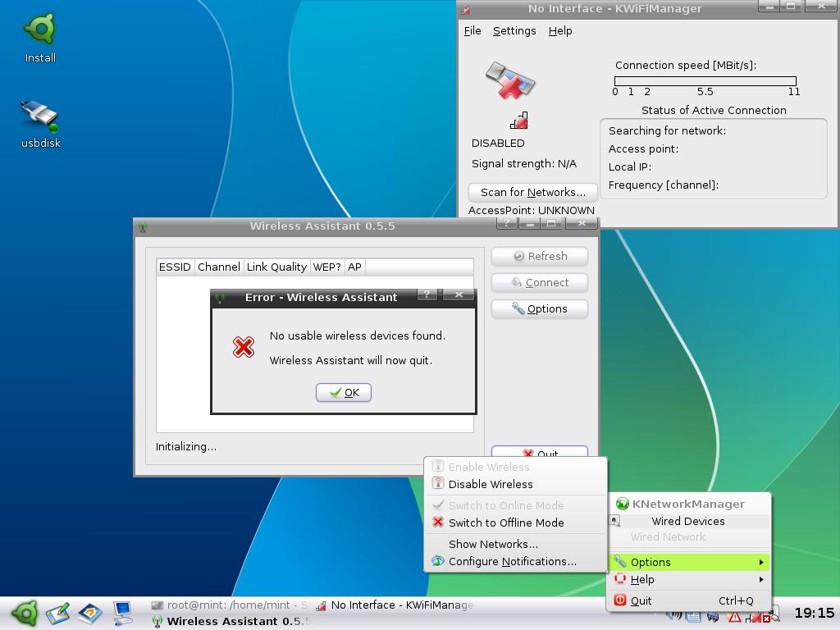Viewport: 840px width, 630px height.
Task: Click the lifebuoy icon beside Help in the tray menu
Action: pyautogui.click(x=620, y=579)
